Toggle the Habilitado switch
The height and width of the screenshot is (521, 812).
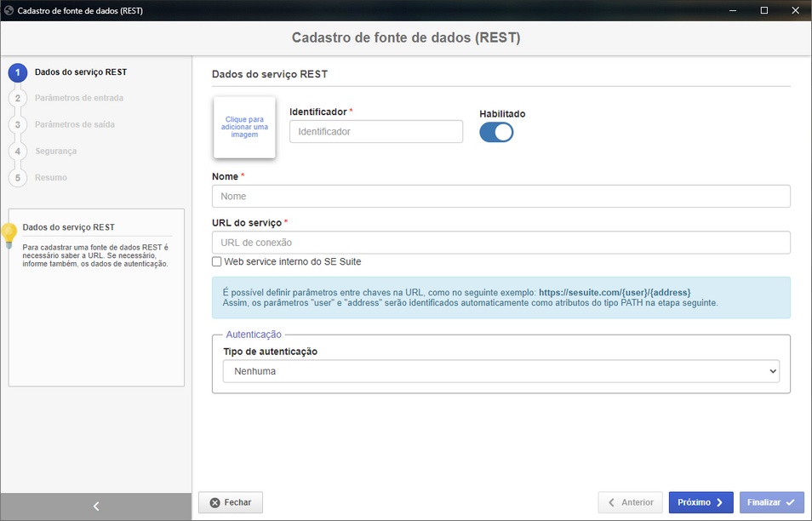[496, 132]
